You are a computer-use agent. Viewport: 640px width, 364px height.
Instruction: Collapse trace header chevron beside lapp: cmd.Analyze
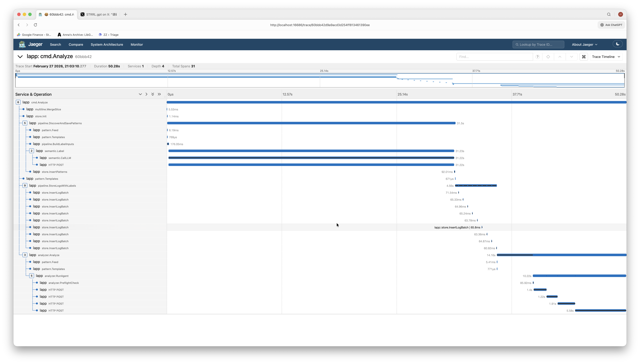[20, 57]
